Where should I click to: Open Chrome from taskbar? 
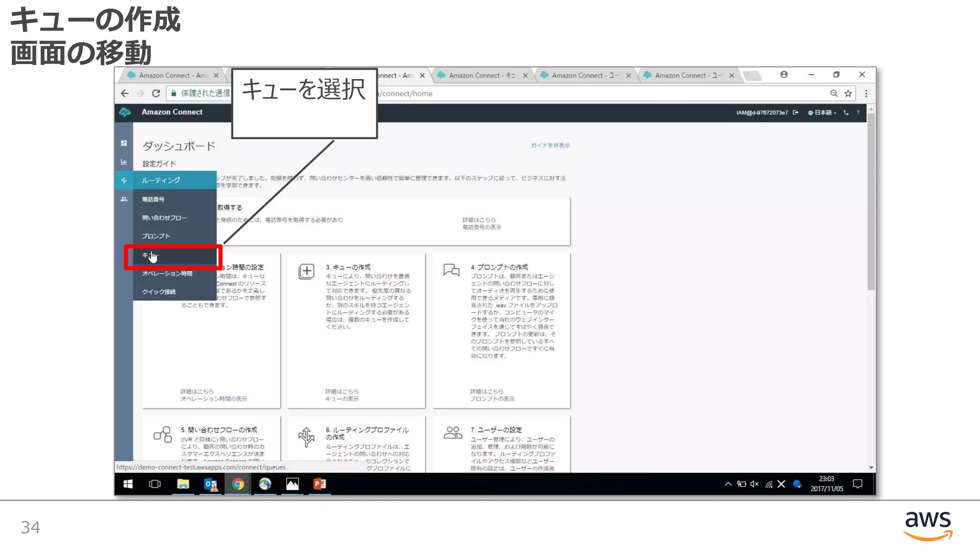(238, 484)
